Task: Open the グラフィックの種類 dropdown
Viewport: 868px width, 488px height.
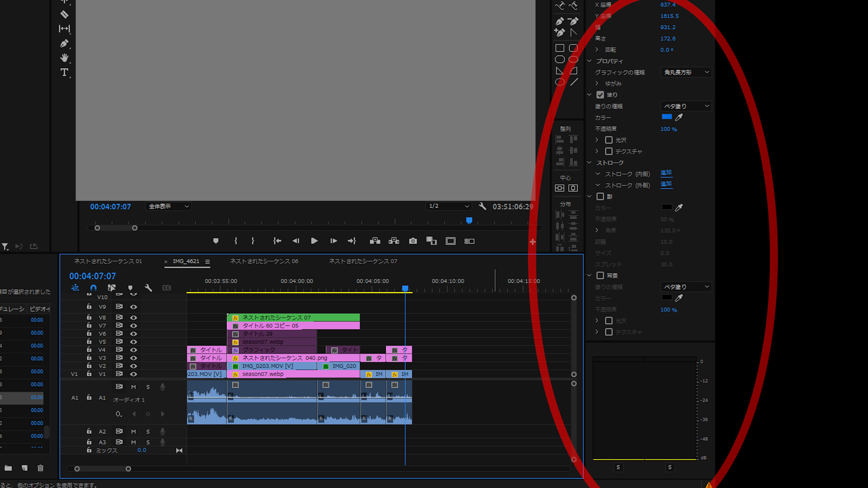Action: point(686,72)
